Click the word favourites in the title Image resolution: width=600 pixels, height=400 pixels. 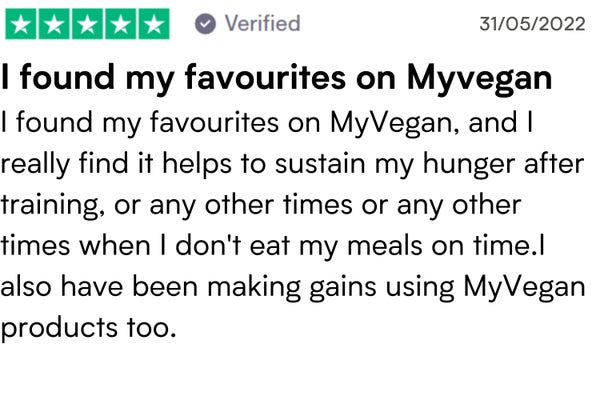point(265,78)
